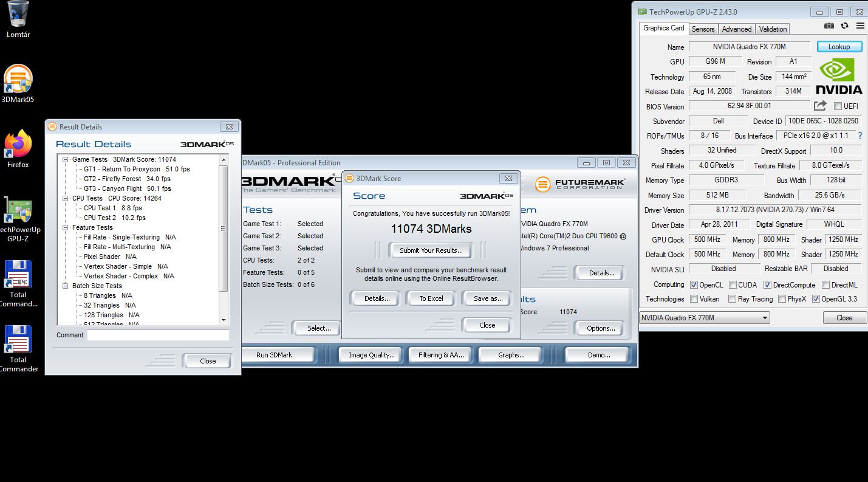Collapse the Game Tests tree node
The height and width of the screenshot is (482, 868).
coord(66,159)
